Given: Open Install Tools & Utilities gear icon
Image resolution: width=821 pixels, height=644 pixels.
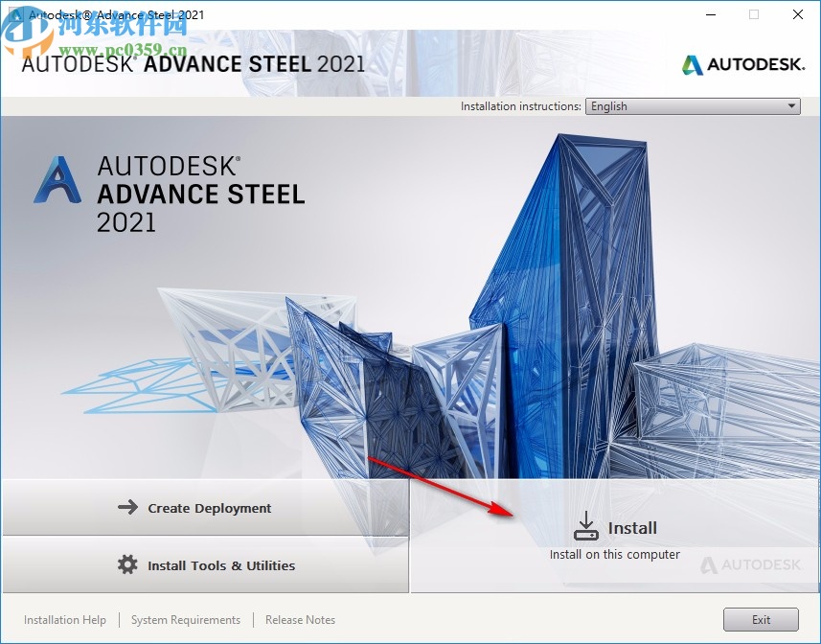Looking at the screenshot, I should click(x=127, y=565).
